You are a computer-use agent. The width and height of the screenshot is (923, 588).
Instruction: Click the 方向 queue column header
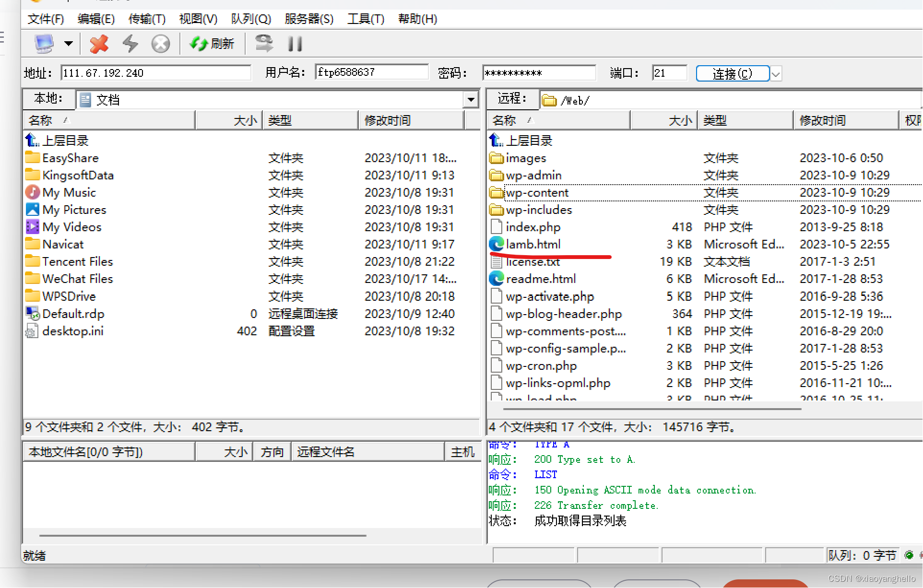coord(272,452)
